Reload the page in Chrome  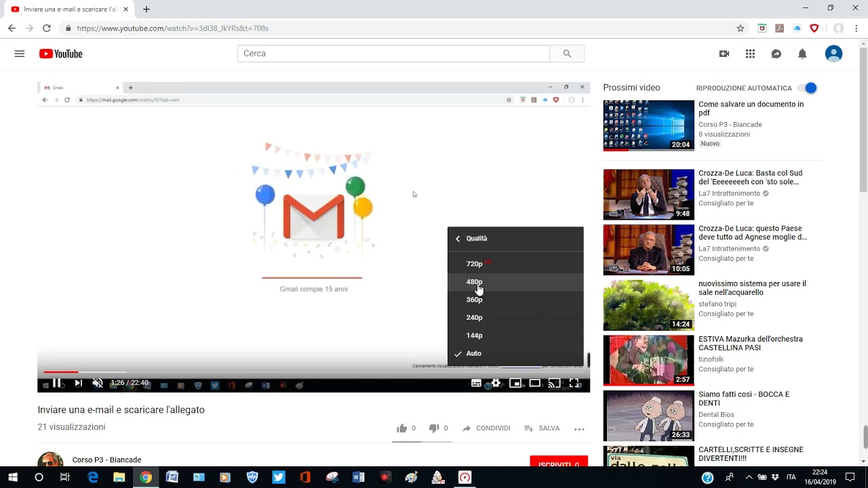tap(46, 28)
